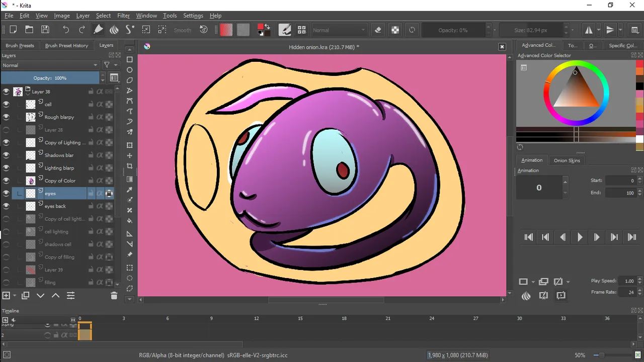Select the Fill bucket tool
This screenshot has width=644, height=362.
129,220
